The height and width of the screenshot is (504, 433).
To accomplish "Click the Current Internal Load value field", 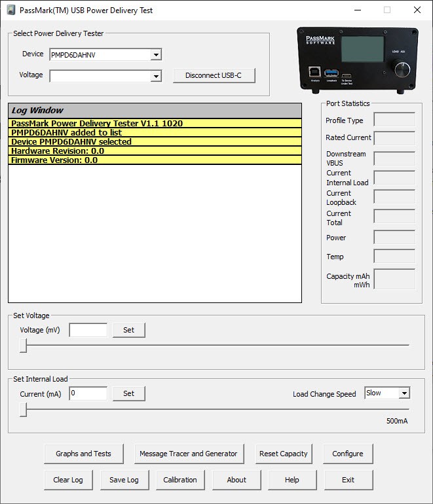I will tap(394, 177).
